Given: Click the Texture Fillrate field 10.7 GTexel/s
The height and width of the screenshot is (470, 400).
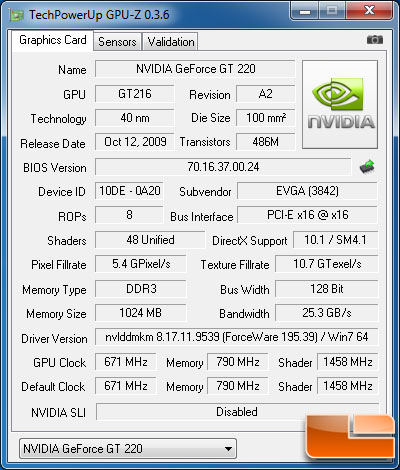Looking at the screenshot, I should tap(327, 264).
